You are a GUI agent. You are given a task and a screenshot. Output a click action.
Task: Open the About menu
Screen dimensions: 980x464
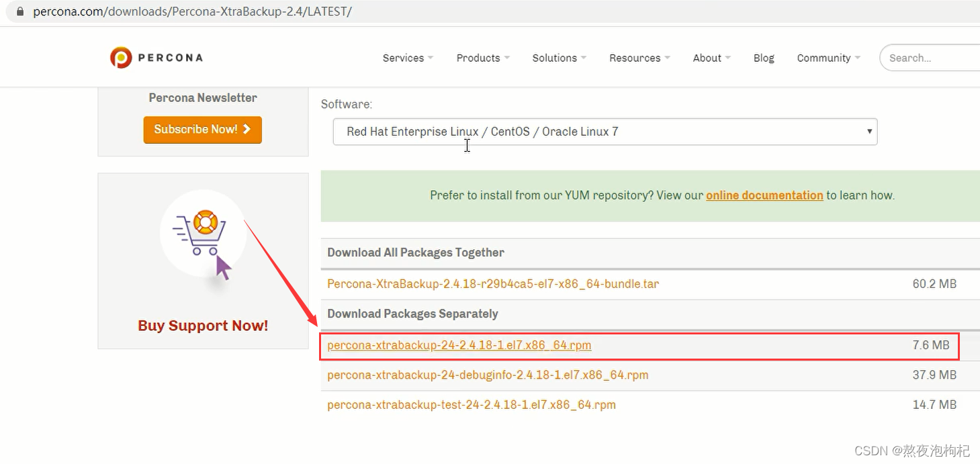click(711, 58)
